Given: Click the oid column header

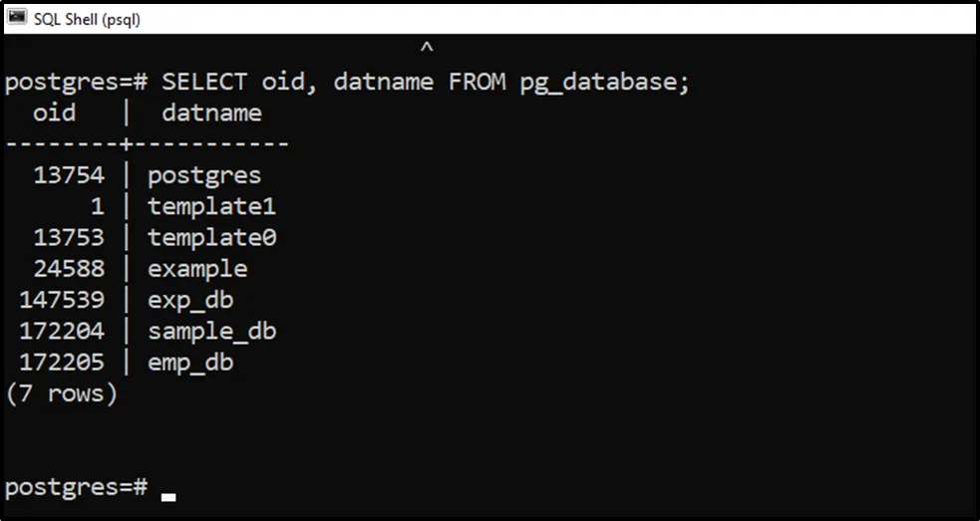Looking at the screenshot, I should point(54,114).
